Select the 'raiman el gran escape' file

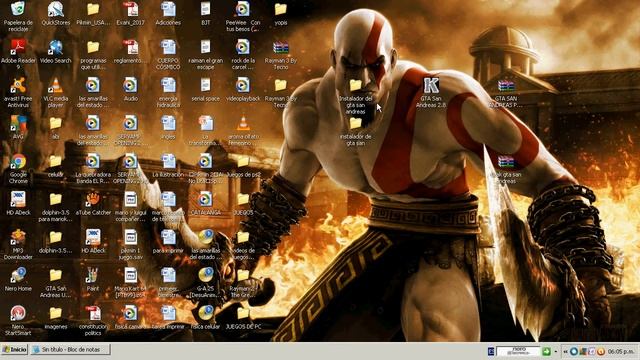point(206,54)
